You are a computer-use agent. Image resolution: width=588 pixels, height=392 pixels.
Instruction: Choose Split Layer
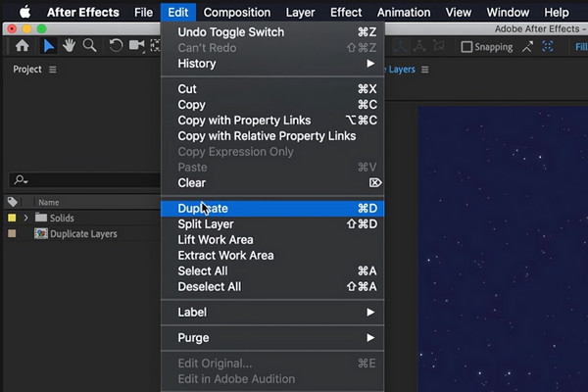click(x=272, y=224)
